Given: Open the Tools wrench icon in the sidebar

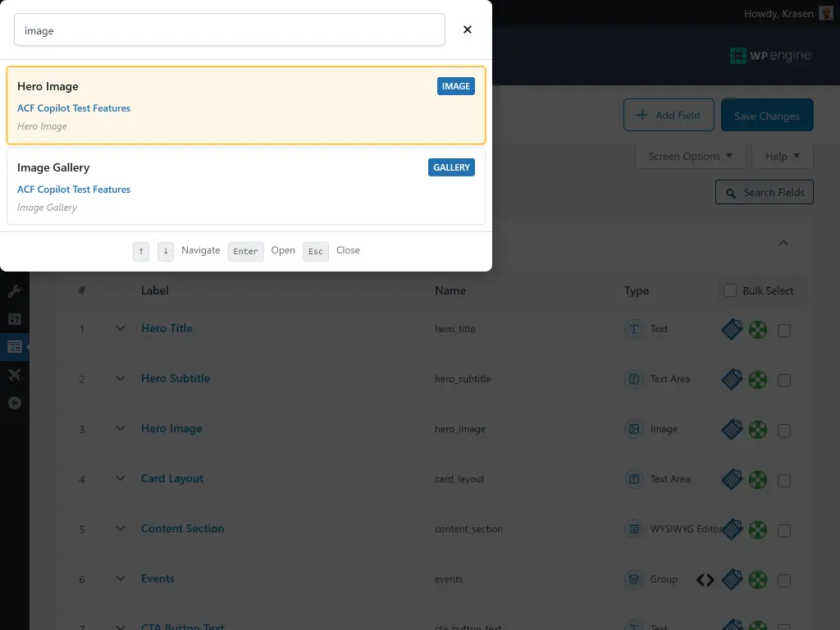Looking at the screenshot, I should [14, 290].
